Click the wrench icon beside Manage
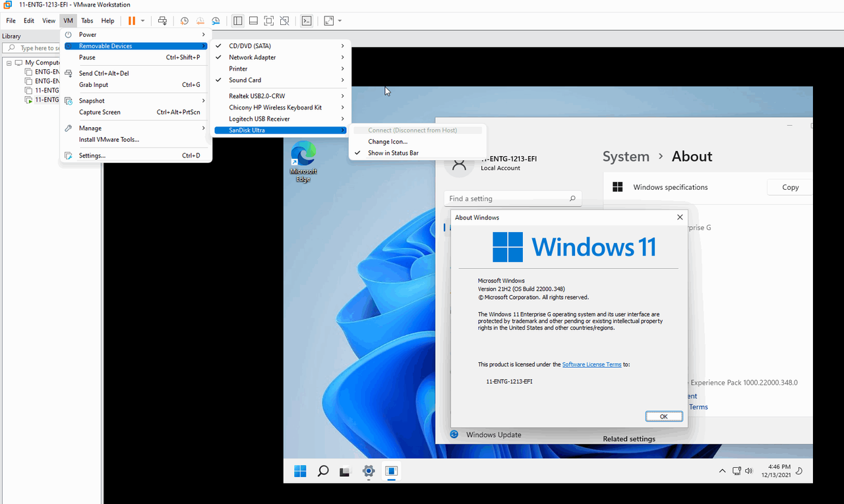 (69, 128)
